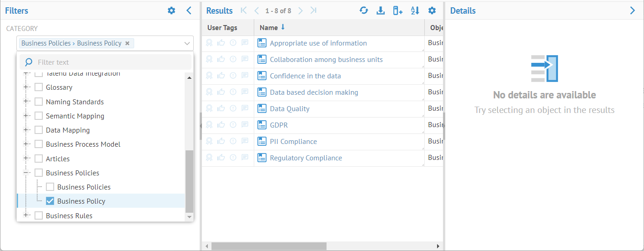The image size is (644, 251).
Task: Download the results
Action: (381, 10)
